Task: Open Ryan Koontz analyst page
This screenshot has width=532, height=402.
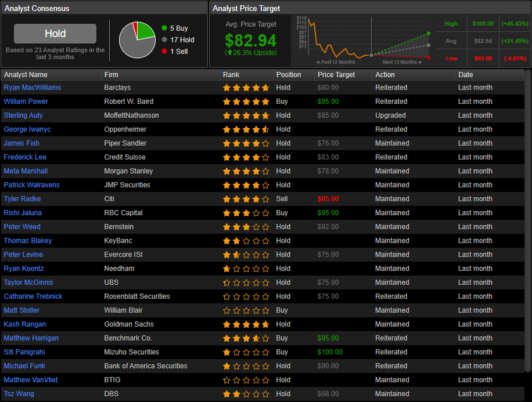Action: pos(24,268)
